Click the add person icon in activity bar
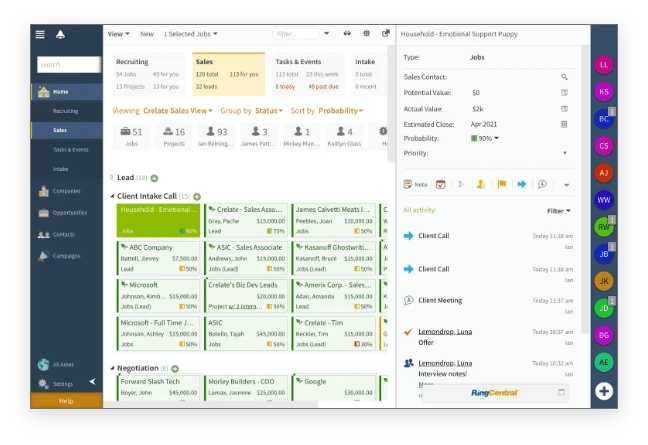Image resolution: width=648 pixels, height=445 pixels. [x=481, y=184]
